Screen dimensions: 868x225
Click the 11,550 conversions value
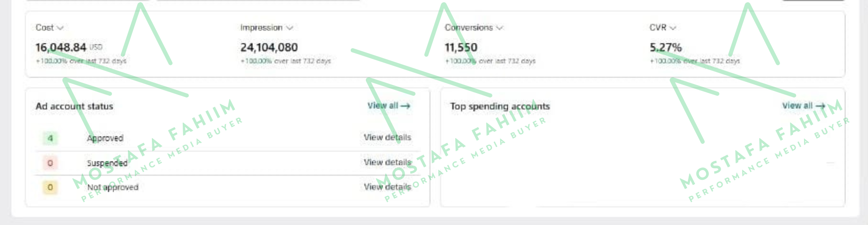(461, 47)
